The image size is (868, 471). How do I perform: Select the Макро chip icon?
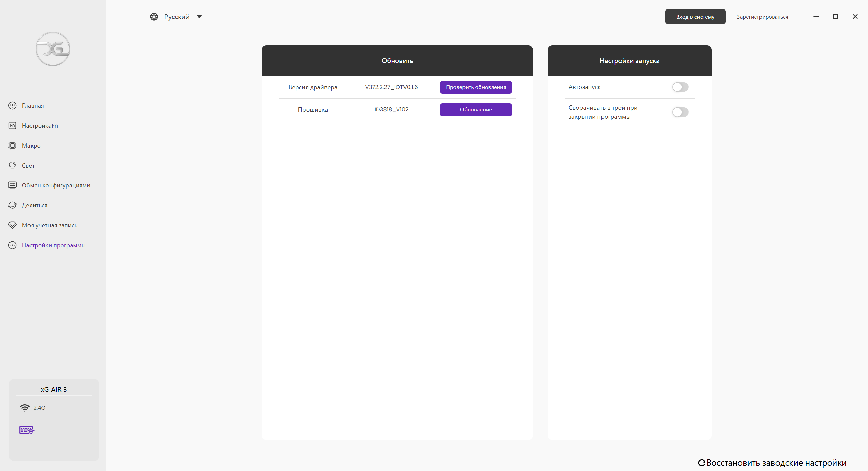coord(13,146)
